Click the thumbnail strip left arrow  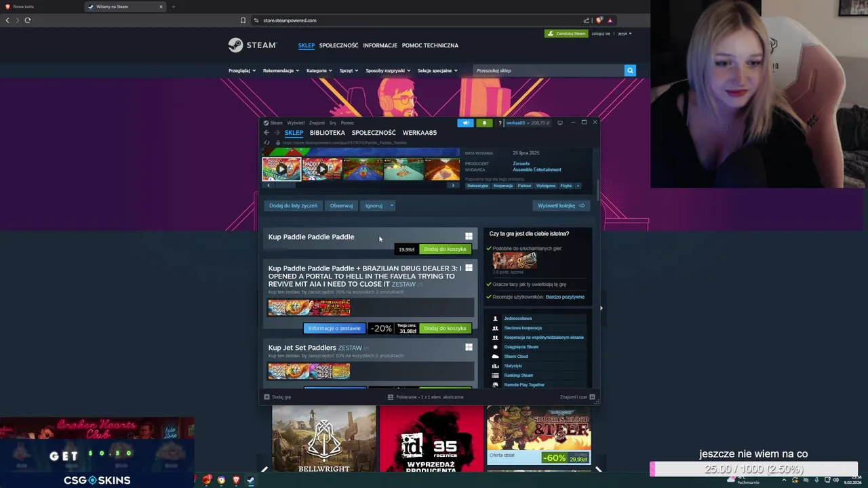[x=269, y=185]
